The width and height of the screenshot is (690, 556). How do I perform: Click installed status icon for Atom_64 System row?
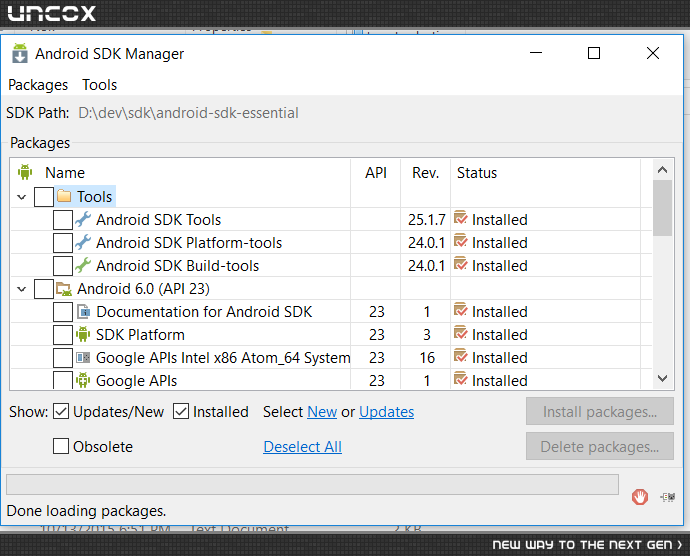460,356
